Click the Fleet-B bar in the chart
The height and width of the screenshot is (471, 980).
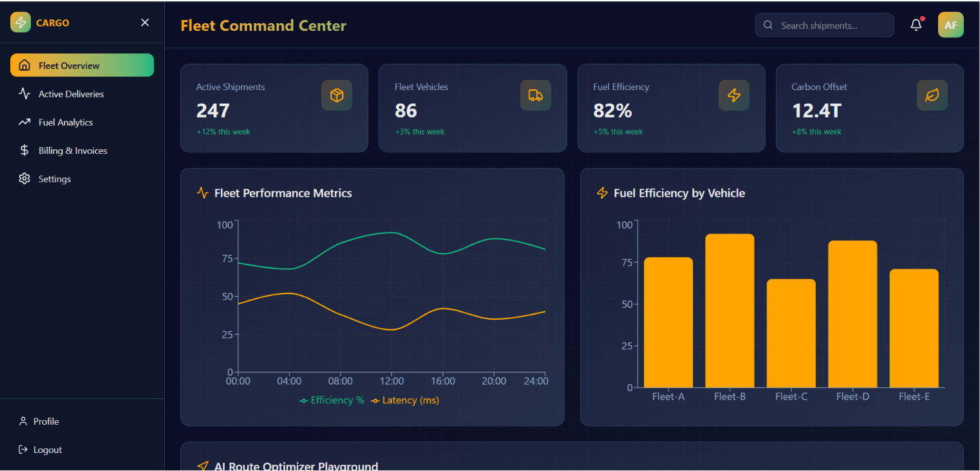[730, 311]
